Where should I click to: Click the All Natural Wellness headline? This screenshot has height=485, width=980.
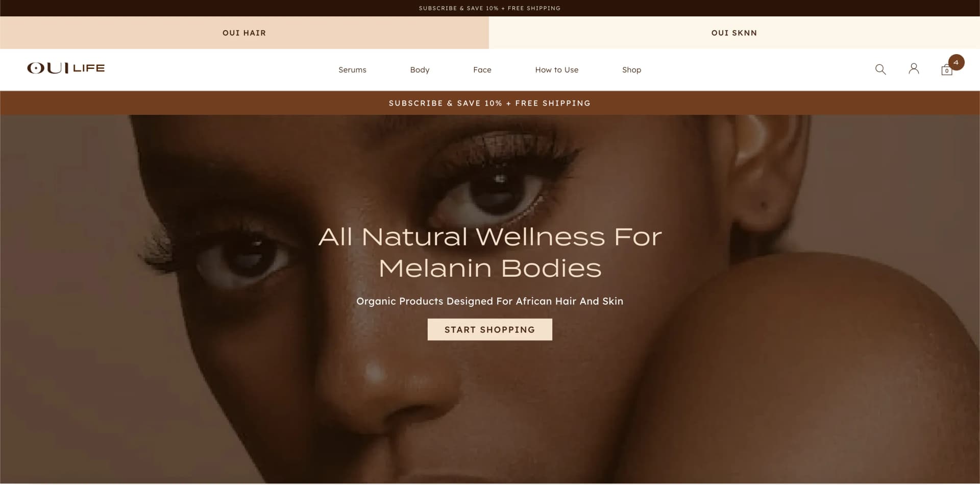coord(490,252)
